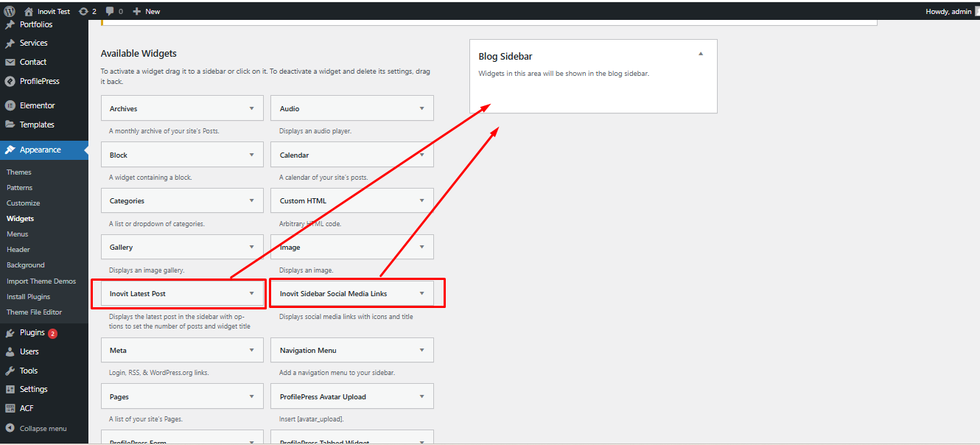Click the Plugins update badge showing 2
Viewport: 980px width, 445px height.
coord(53,333)
